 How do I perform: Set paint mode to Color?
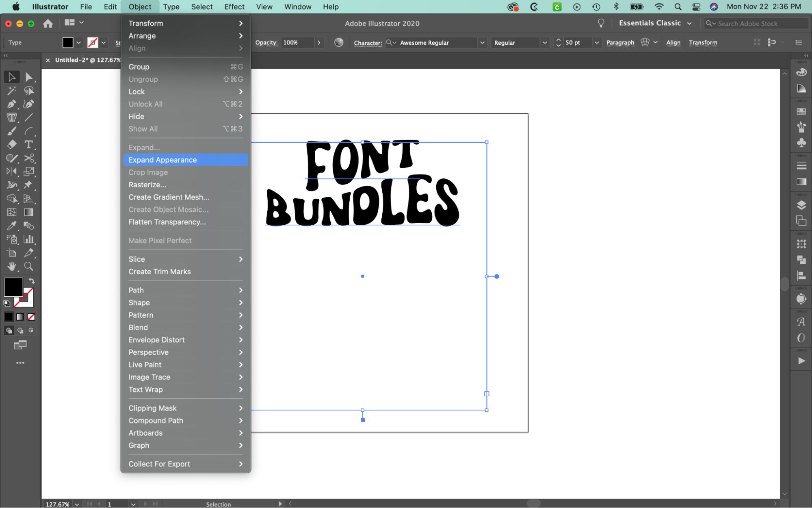pos(9,317)
